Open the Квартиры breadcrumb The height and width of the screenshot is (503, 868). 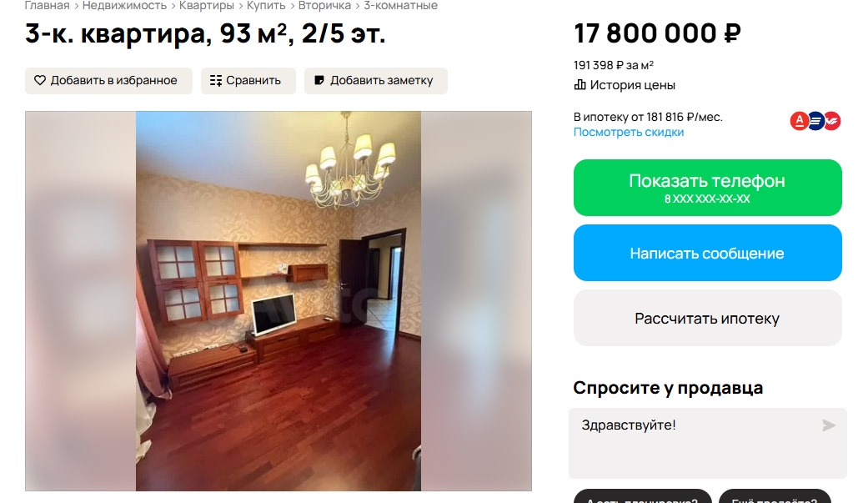pos(207,6)
